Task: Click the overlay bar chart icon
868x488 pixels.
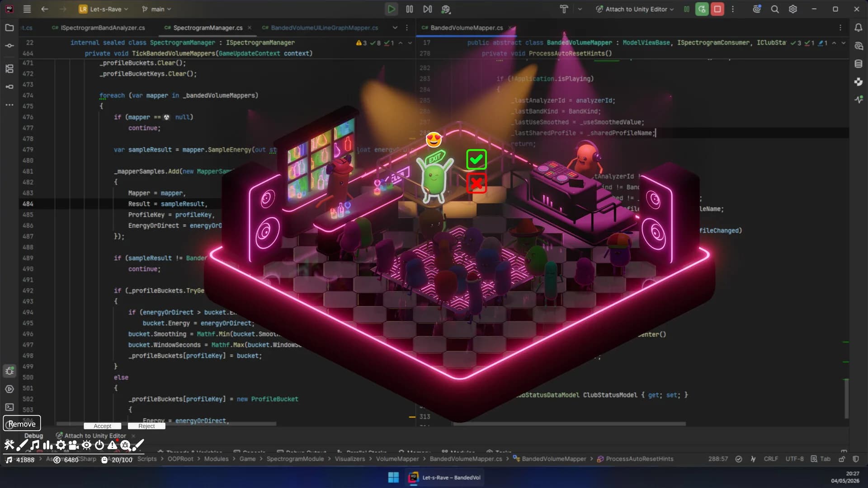Action: pos(47,445)
